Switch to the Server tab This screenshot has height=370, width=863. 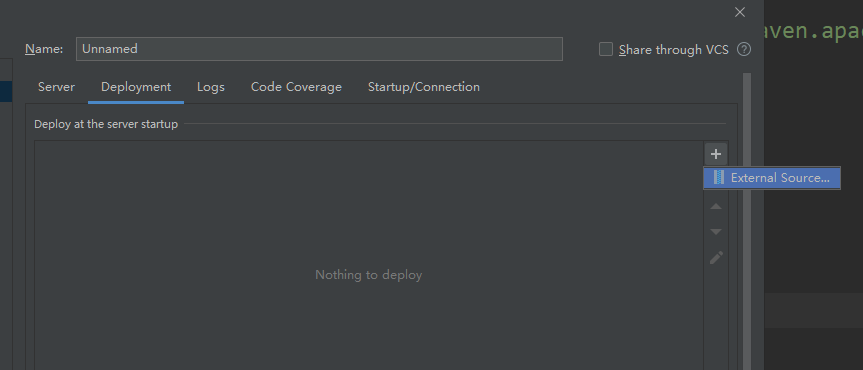[56, 87]
